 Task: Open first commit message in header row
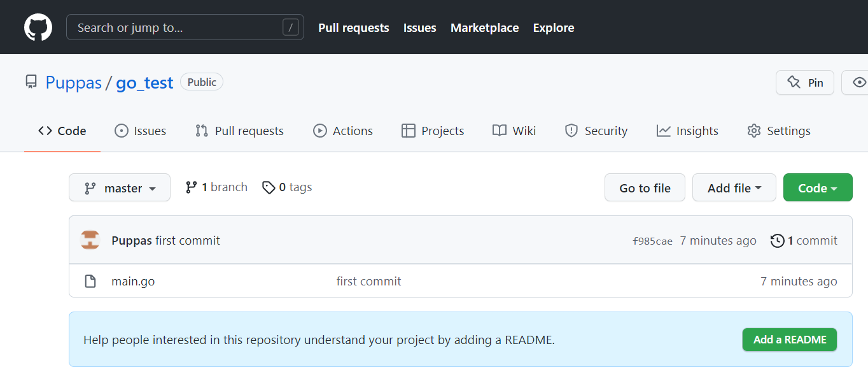point(188,241)
